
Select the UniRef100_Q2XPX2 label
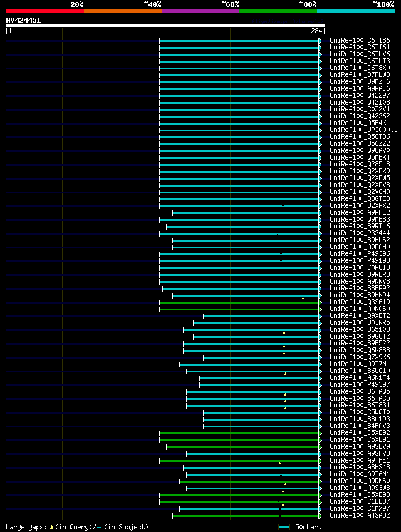[x=360, y=206]
